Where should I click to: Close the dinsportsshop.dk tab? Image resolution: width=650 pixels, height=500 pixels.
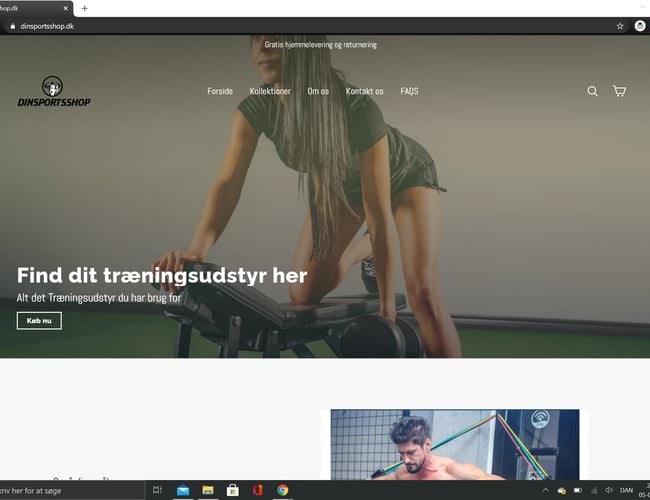[66, 8]
